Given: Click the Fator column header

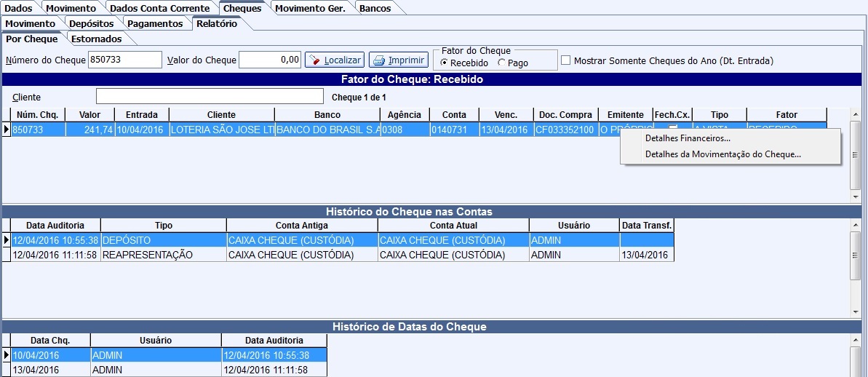Looking at the screenshot, I should pyautogui.click(x=787, y=114).
